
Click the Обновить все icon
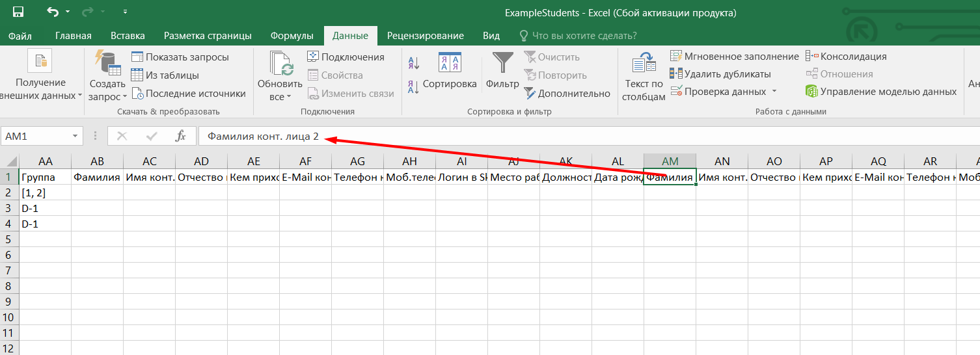280,64
